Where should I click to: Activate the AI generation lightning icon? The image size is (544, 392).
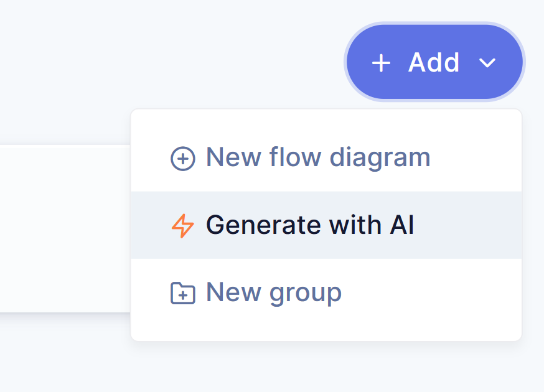[182, 225]
